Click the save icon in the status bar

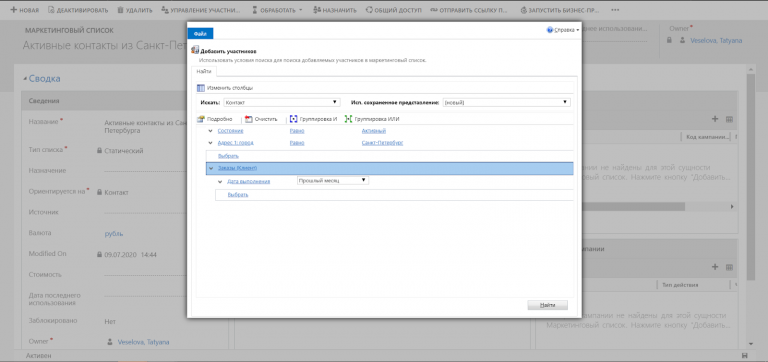click(745, 356)
